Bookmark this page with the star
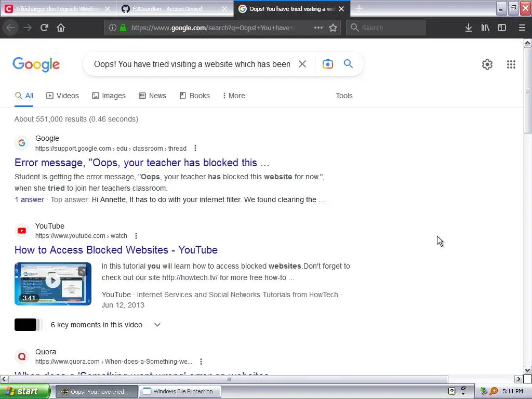The image size is (532, 399). point(333,28)
